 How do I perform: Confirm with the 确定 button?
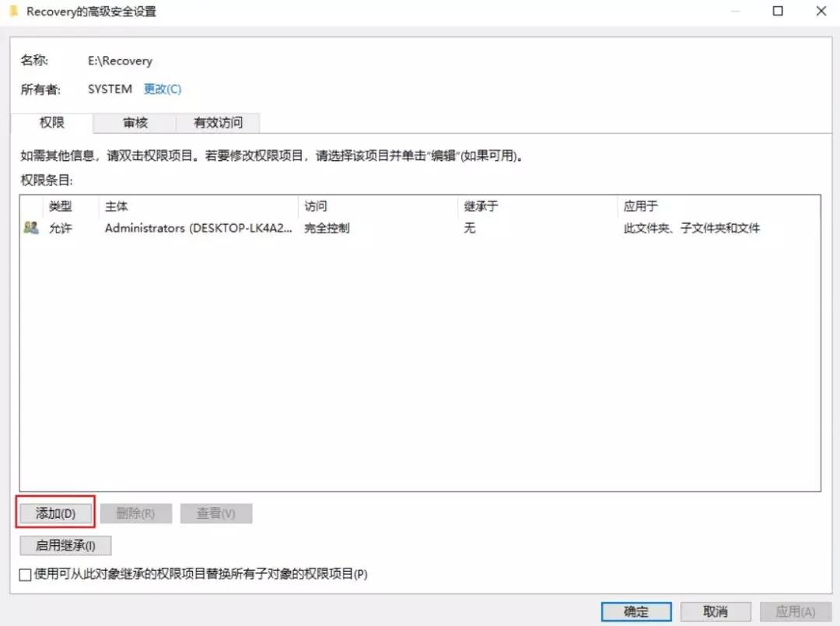click(636, 611)
